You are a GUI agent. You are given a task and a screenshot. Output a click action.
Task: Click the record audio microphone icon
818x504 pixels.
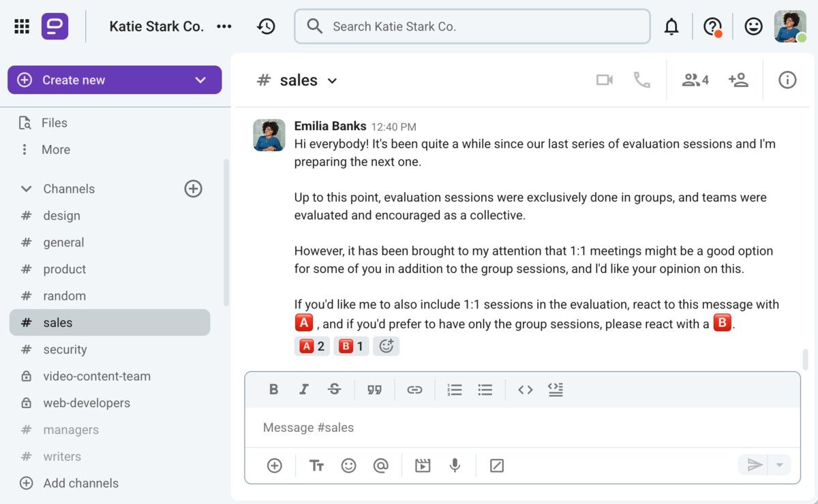(x=455, y=466)
